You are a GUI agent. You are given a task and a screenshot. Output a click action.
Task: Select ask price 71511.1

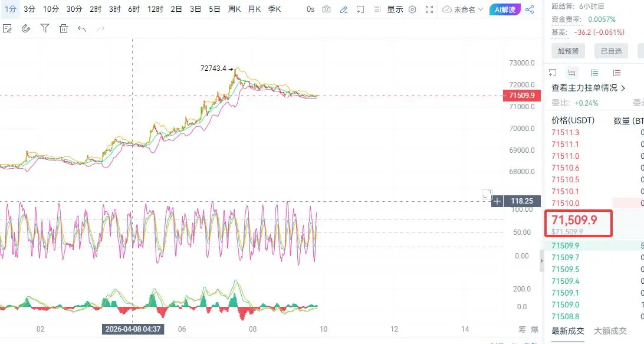(565, 144)
